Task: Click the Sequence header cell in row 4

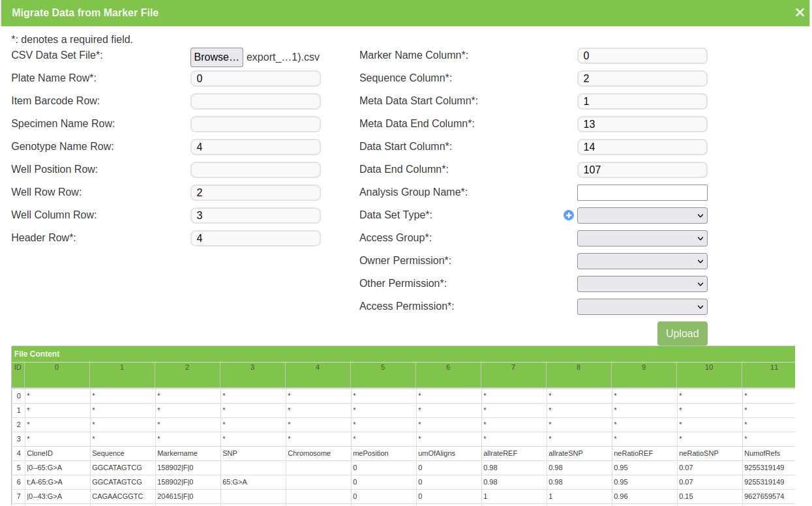Action: click(x=122, y=453)
